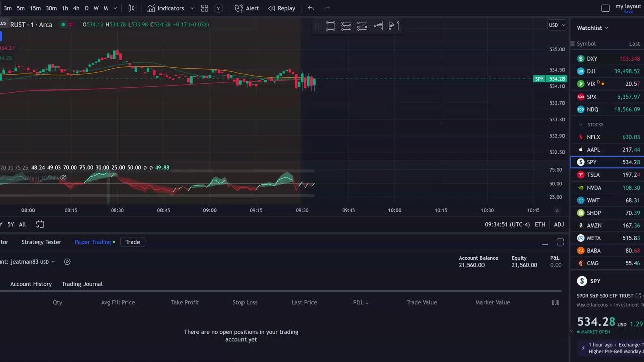Open the Strategy Tester tab
Screen dimensions: 644x362
click(41, 242)
